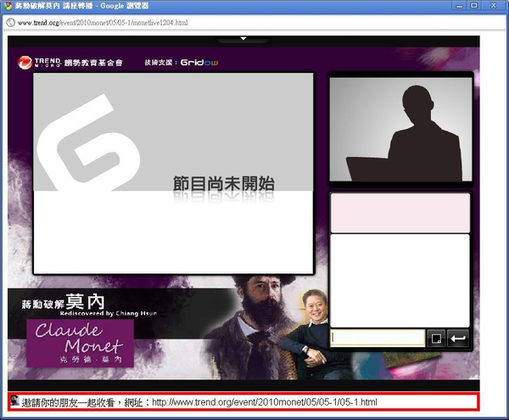Click the chat message input field
This screenshot has height=420, width=509.
click(x=378, y=339)
